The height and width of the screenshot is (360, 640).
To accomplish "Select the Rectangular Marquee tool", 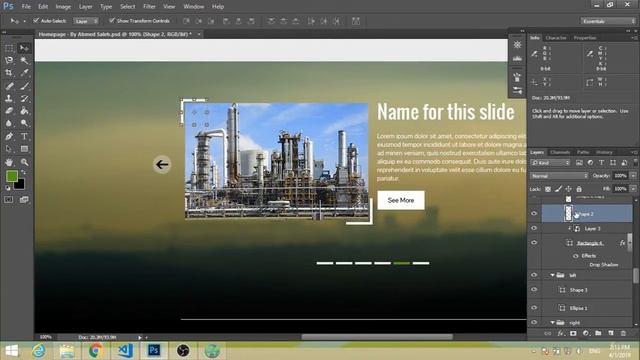I will point(9,48).
